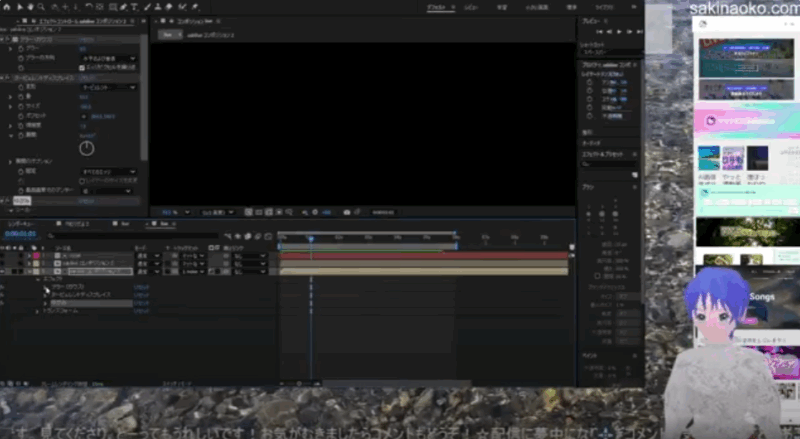Click the stopwatch icon beside the rotation dial property

point(22,135)
